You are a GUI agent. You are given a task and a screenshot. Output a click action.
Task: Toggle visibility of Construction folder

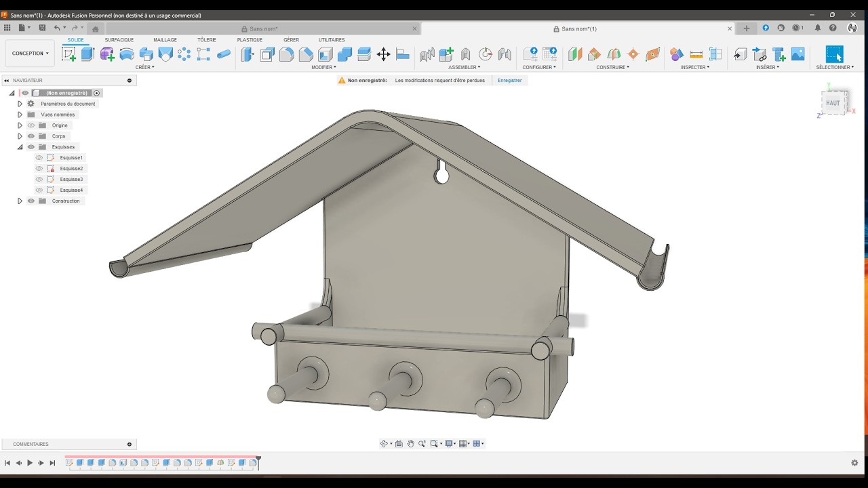(x=31, y=201)
